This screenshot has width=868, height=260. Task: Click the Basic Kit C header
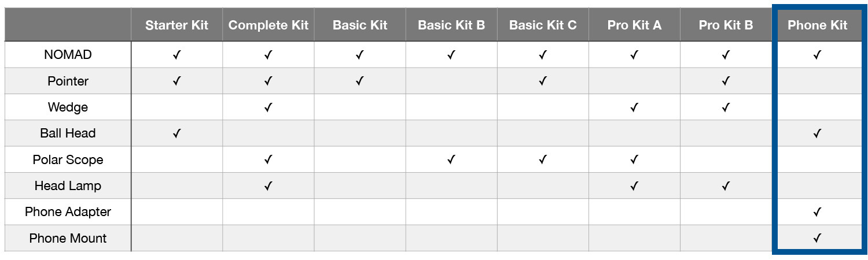coord(543,25)
